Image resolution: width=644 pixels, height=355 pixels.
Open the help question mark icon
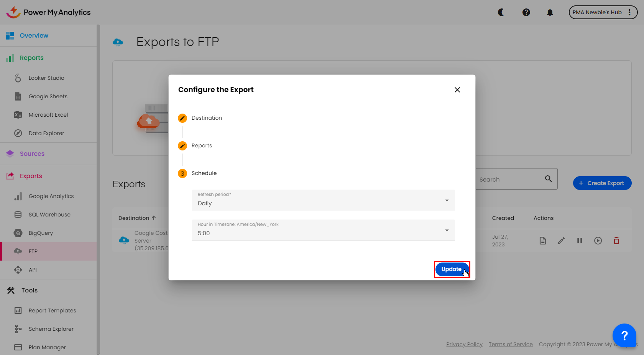pos(526,12)
